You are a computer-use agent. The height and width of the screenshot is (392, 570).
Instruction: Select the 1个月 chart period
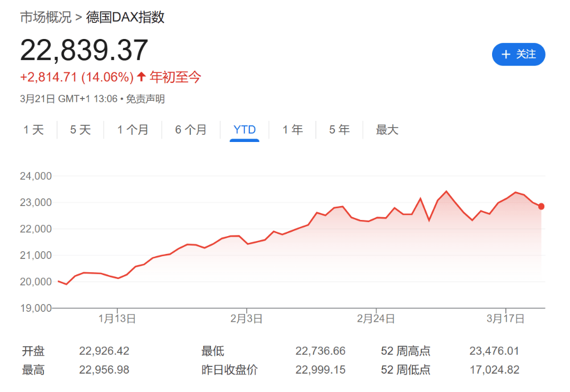click(x=133, y=129)
